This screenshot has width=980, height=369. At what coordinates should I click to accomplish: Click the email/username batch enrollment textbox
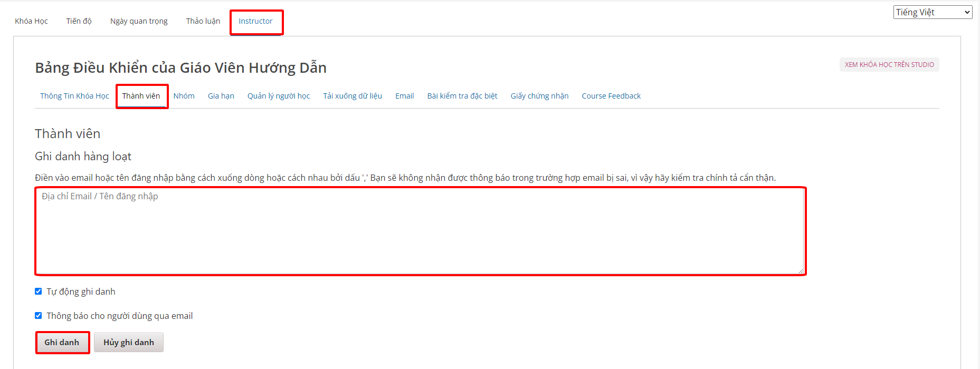420,231
